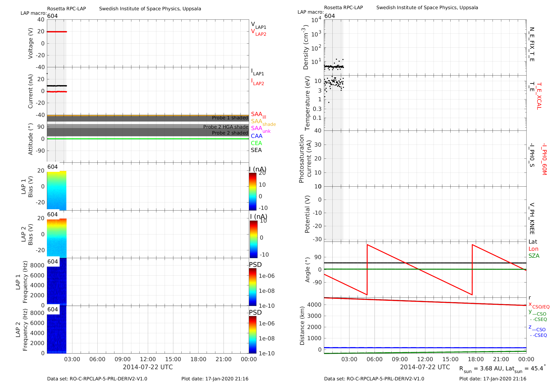Click the 'Probe 1 shaded' annotation
554x392 pixels.
coord(230,118)
